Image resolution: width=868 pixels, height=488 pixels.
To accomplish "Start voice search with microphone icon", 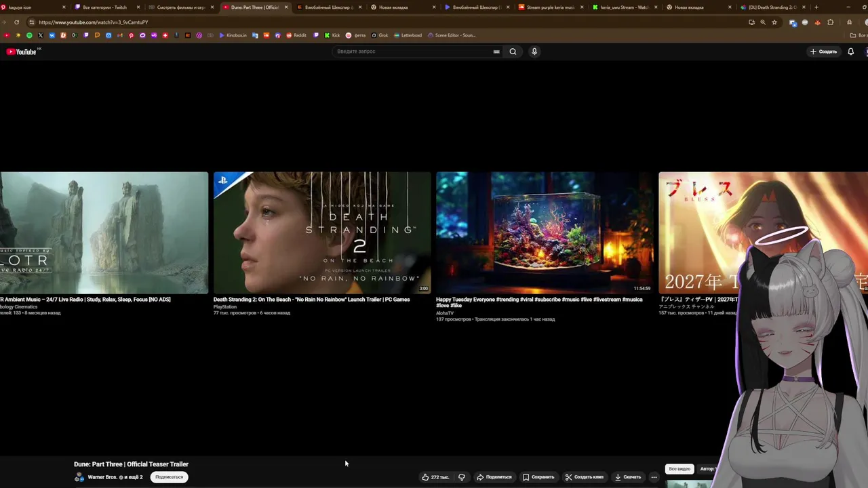I will pyautogui.click(x=534, y=52).
